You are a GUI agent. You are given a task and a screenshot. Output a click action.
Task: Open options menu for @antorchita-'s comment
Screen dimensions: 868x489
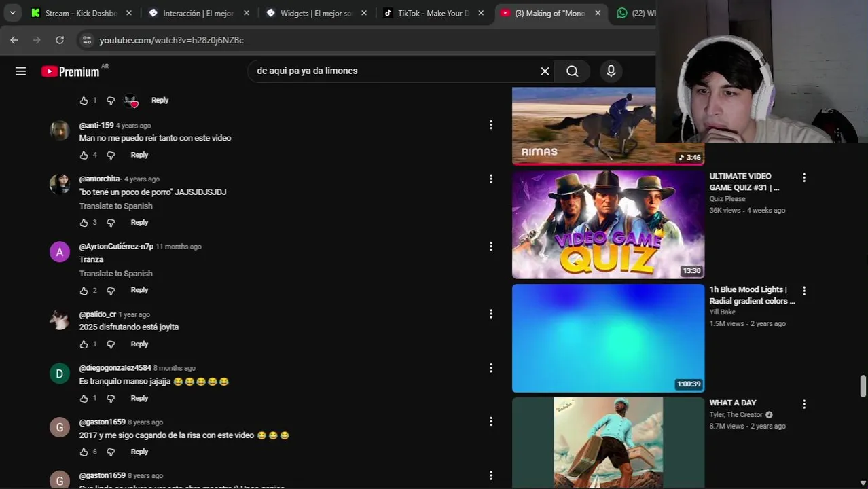coord(490,179)
